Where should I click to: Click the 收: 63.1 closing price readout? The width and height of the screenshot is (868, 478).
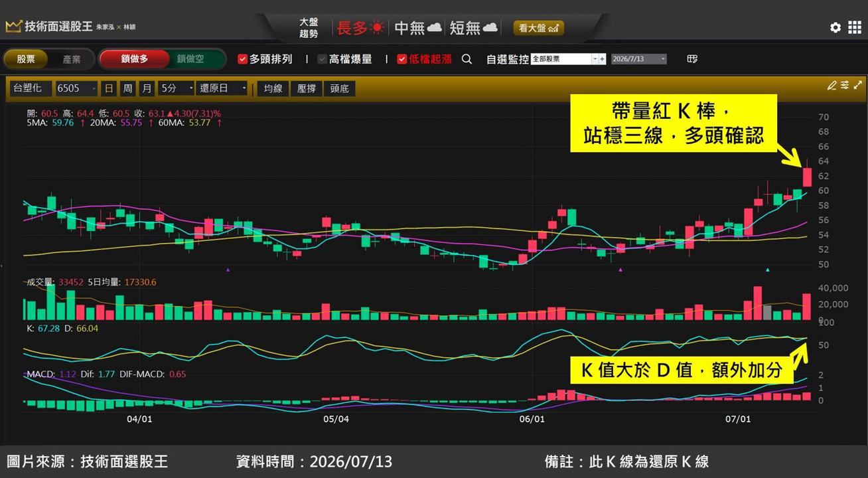[x=178, y=114]
